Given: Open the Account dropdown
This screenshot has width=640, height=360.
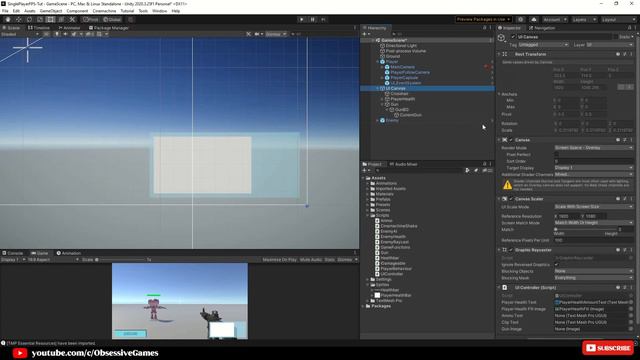Looking at the screenshot, I should pos(555,20).
